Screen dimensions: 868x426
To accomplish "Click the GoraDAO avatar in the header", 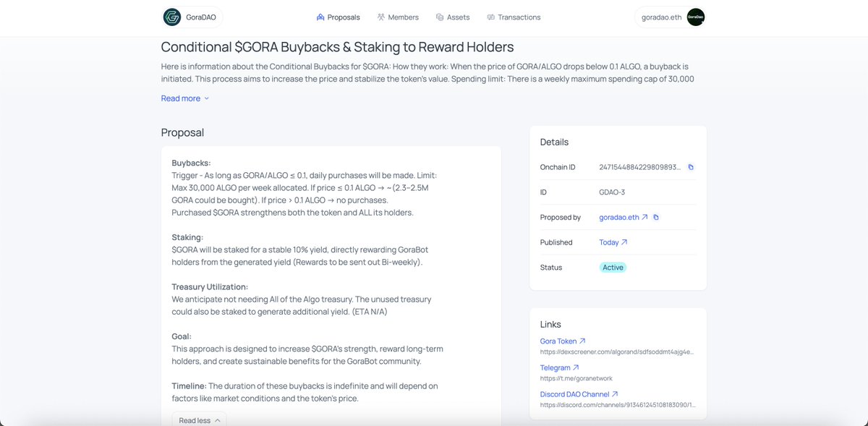I will pyautogui.click(x=695, y=17).
